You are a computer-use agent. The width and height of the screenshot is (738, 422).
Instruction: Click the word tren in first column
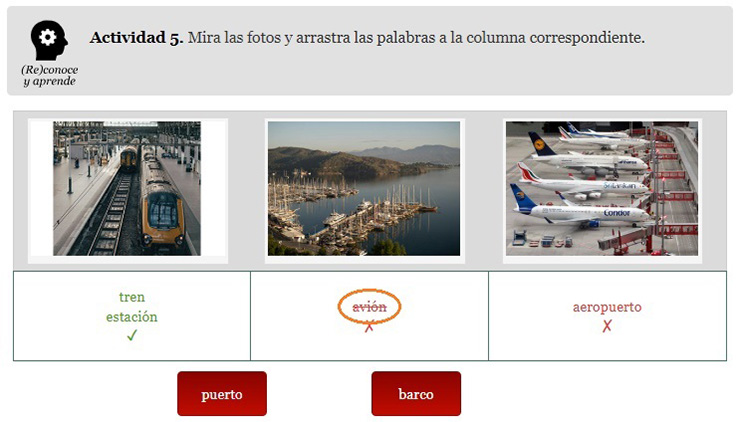point(132,297)
